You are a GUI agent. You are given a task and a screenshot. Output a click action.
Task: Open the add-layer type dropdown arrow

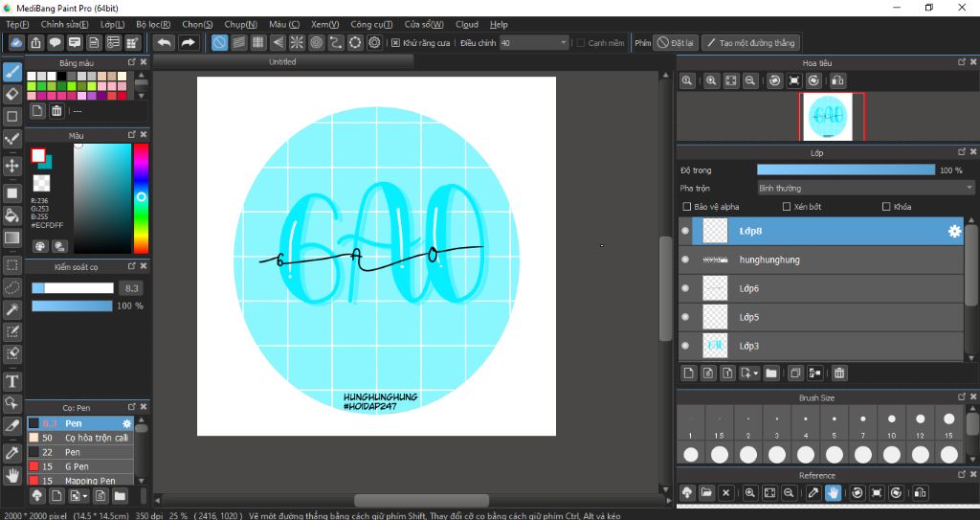[756, 373]
